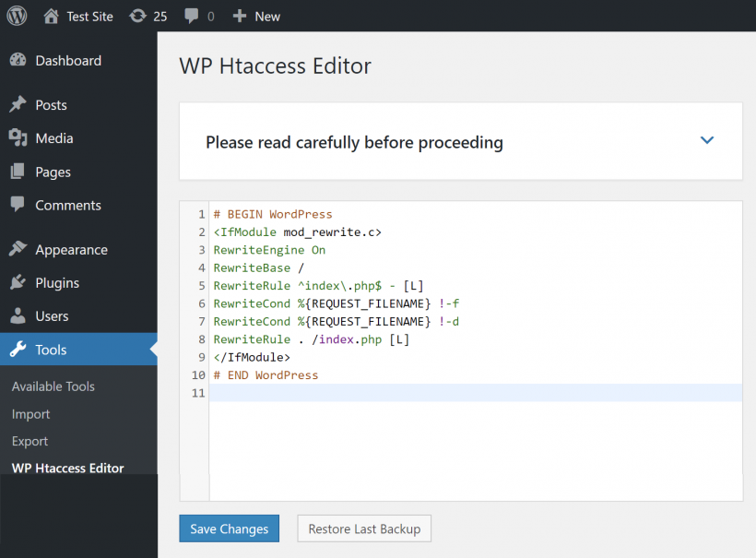Screen dimensions: 756x558
Task: Collapse the 'Please read carefully' notice chevron
Action: tap(706, 140)
